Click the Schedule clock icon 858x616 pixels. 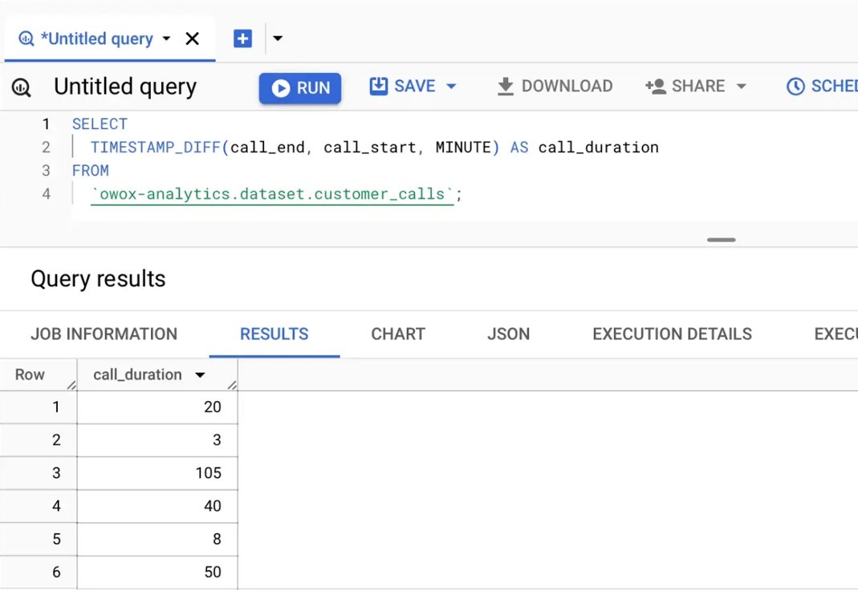point(795,87)
